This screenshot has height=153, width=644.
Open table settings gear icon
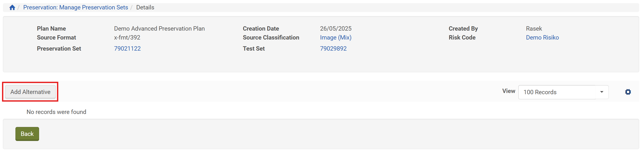(628, 92)
